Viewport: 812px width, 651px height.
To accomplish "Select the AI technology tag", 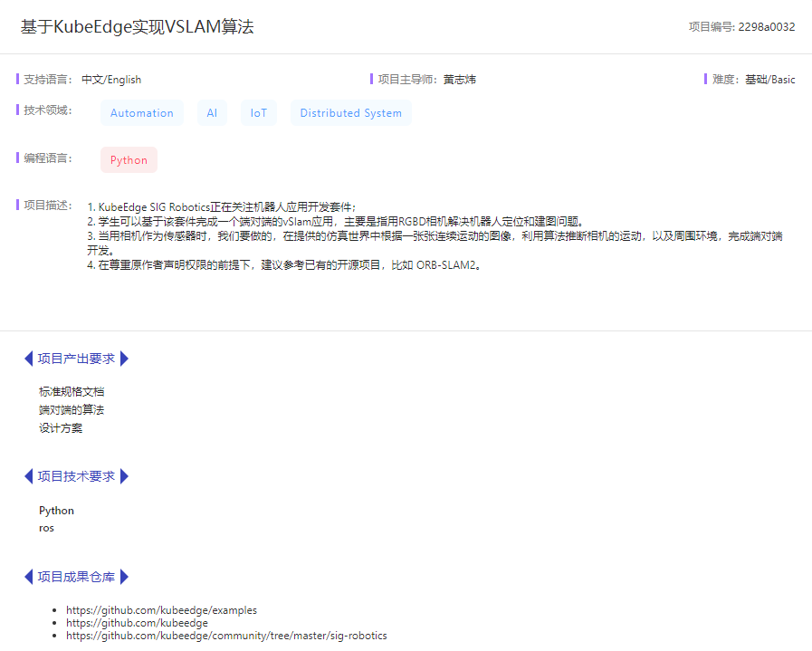I will pos(212,113).
